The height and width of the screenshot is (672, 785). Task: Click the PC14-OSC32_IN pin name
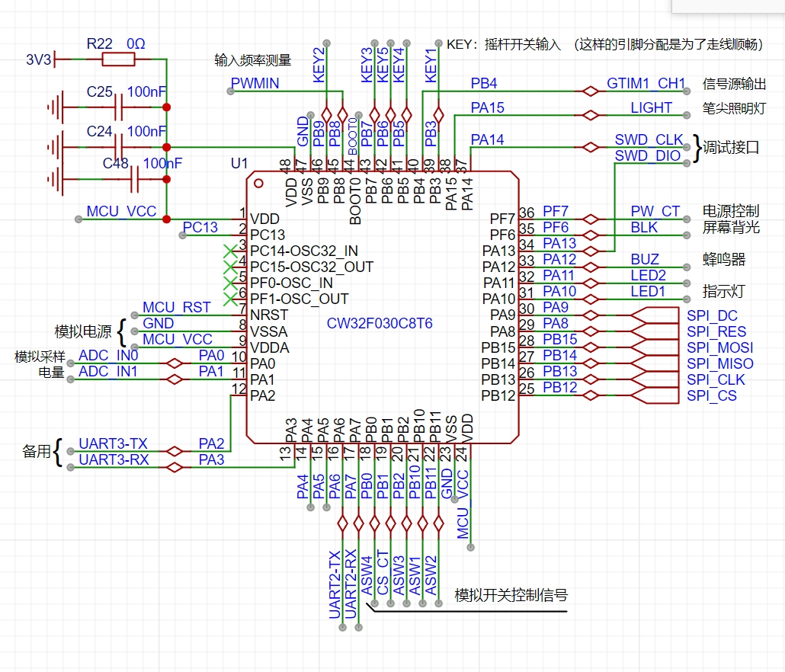(304, 251)
